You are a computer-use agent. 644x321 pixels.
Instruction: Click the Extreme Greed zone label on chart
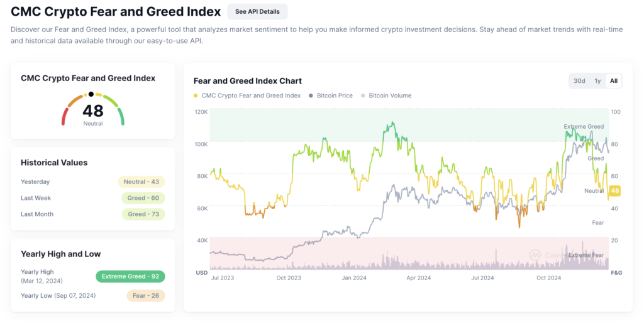[584, 126]
